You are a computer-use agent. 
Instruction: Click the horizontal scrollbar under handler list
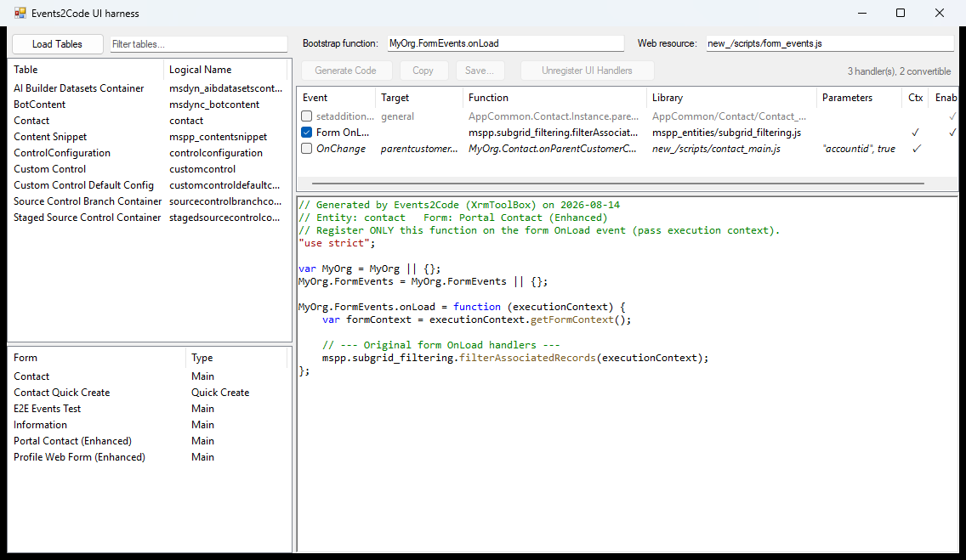(618, 183)
